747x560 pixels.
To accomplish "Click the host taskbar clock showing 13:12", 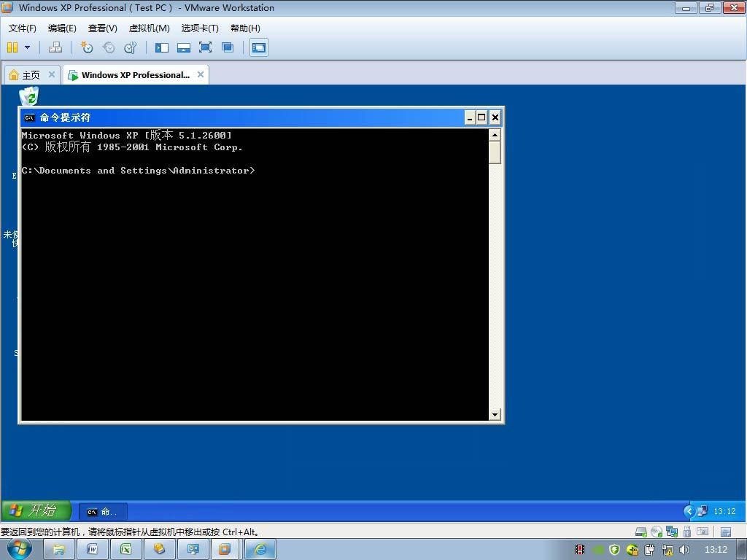I will (716, 550).
